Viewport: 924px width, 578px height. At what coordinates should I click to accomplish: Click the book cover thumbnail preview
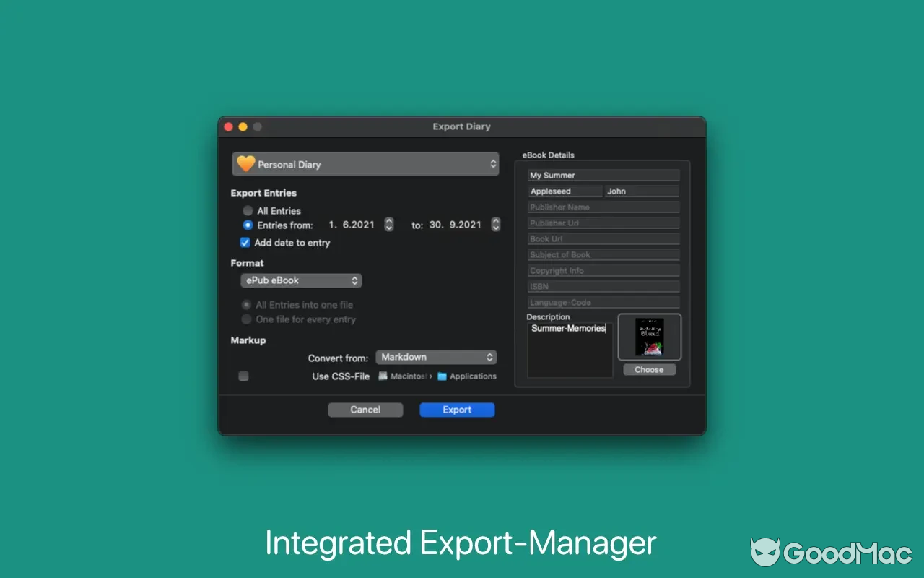pos(649,337)
